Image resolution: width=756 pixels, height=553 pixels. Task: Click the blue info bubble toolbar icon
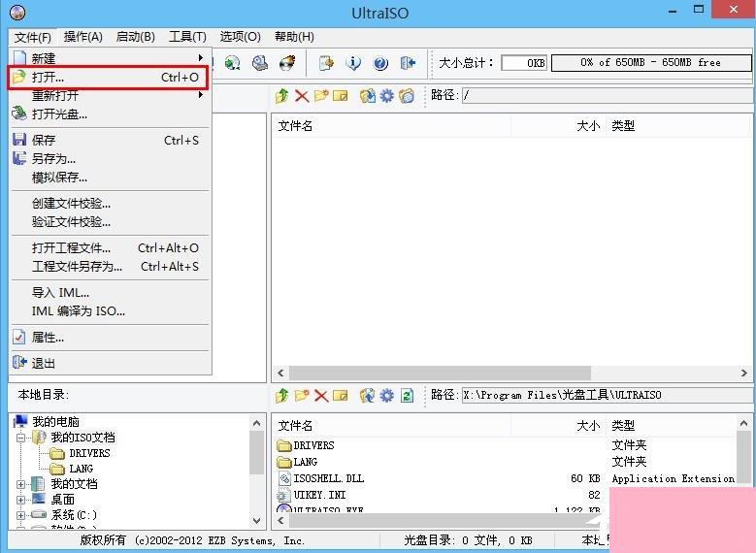point(353,63)
